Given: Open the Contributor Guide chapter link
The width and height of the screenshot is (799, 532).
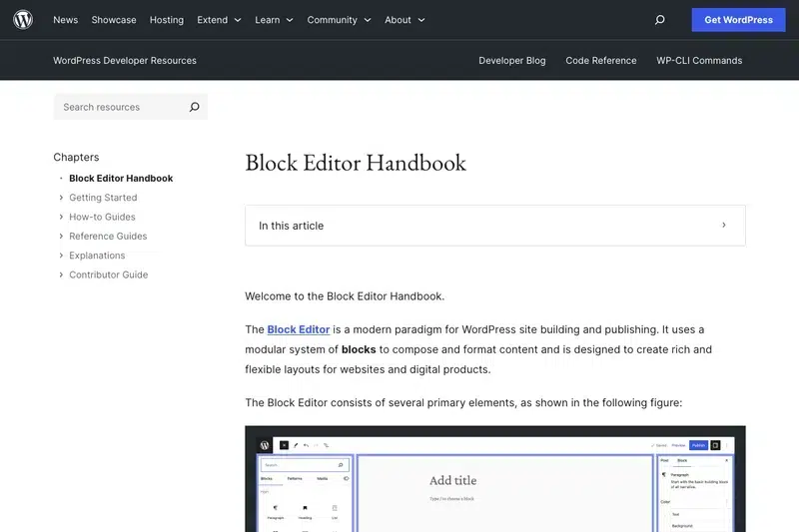Looking at the screenshot, I should point(109,274).
